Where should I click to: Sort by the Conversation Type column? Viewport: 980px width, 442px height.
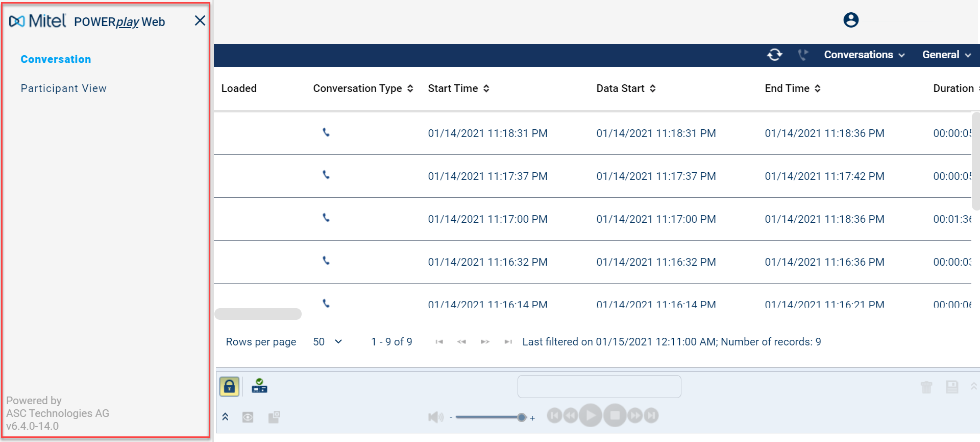(x=362, y=88)
